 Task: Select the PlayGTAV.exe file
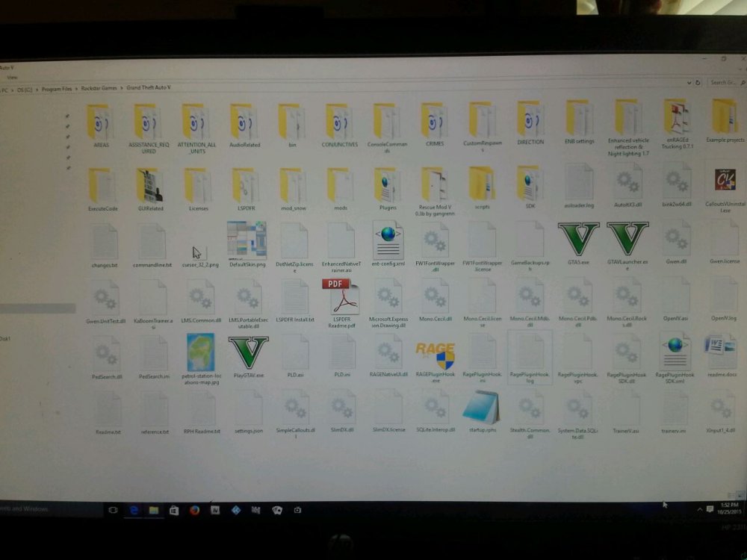point(248,357)
